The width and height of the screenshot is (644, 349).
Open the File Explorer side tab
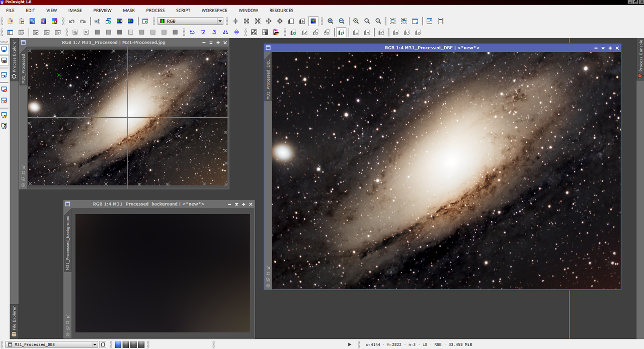14,321
